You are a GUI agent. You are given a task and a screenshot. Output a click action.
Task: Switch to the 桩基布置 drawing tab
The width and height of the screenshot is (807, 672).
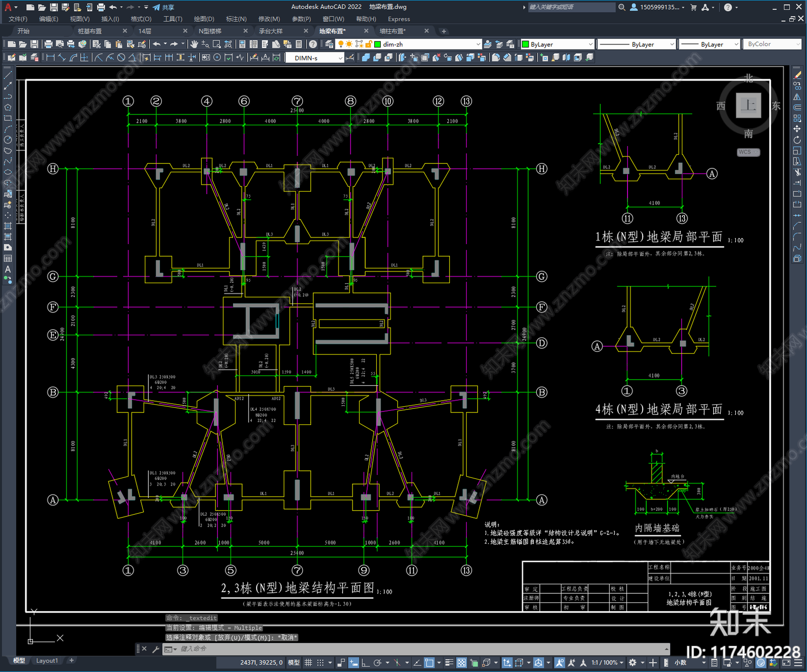pyautogui.click(x=90, y=31)
